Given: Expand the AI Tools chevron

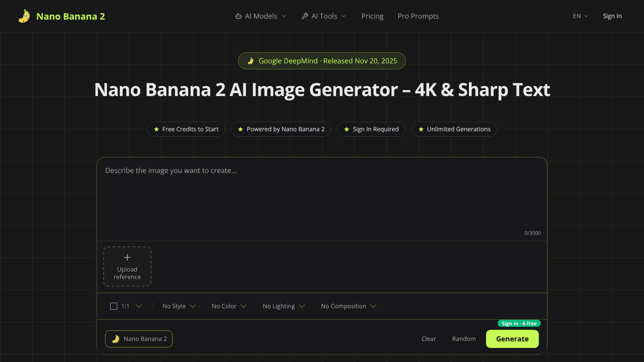Looking at the screenshot, I should tap(344, 16).
